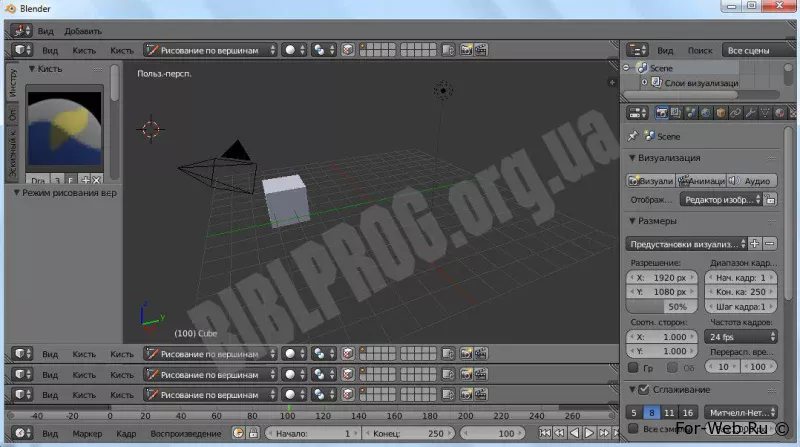
Task: Click OpenGL render image icon above viewport
Action: click(466, 50)
